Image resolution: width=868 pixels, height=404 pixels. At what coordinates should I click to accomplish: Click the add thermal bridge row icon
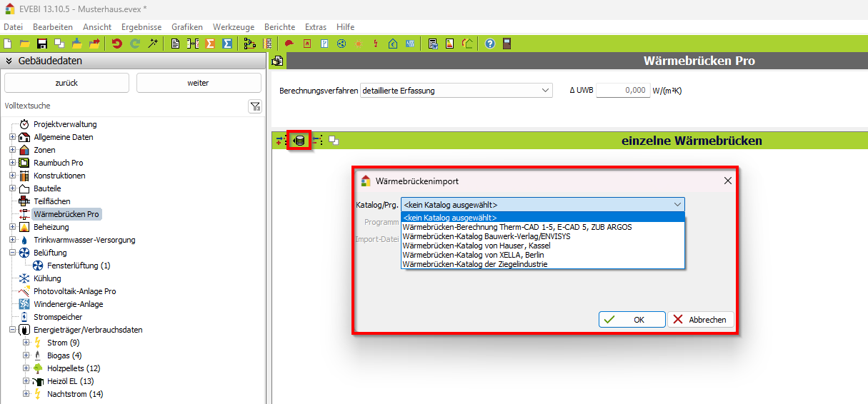tap(281, 141)
